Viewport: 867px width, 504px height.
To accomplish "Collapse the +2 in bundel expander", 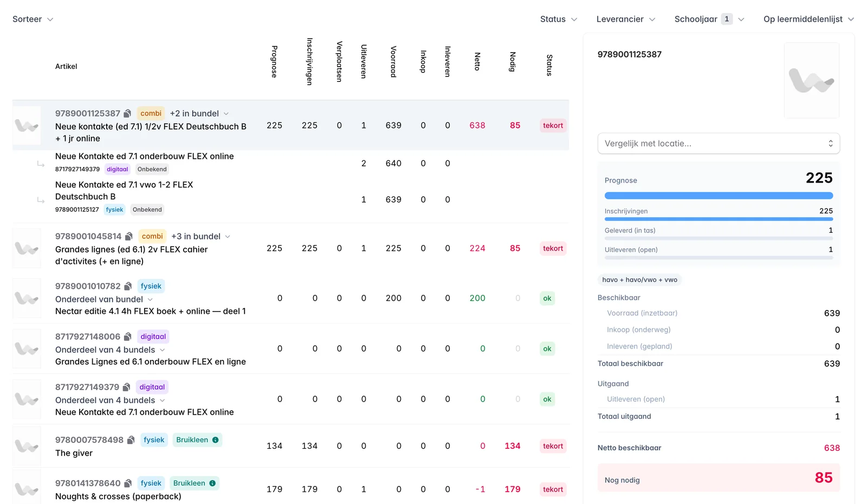I will [x=199, y=113].
